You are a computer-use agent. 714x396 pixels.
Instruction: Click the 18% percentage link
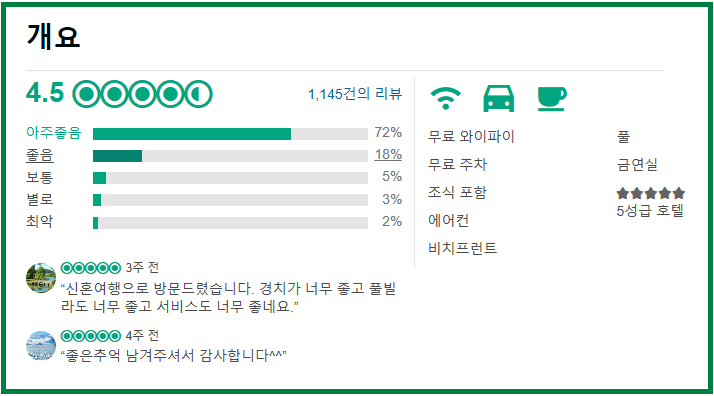pos(388,155)
